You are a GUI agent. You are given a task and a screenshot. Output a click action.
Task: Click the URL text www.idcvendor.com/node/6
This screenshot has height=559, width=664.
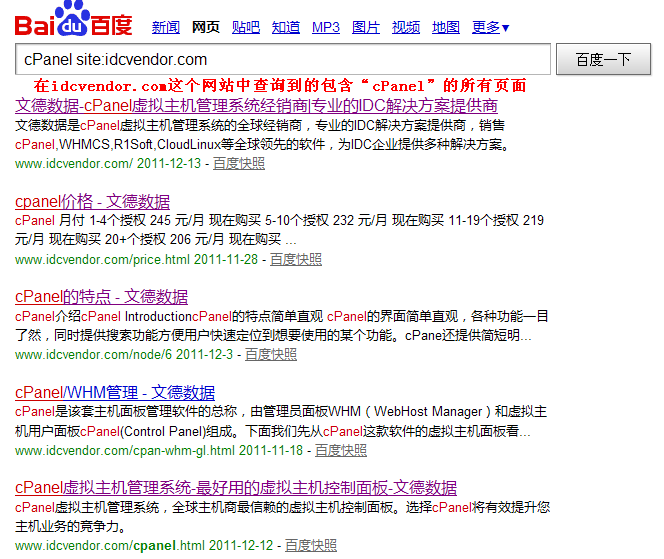[x=93, y=354]
